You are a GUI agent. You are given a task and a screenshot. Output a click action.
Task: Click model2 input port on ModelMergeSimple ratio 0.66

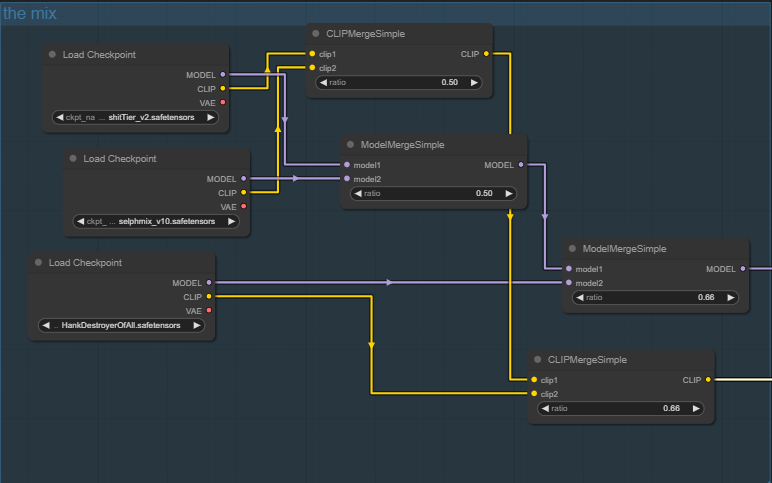click(568, 283)
